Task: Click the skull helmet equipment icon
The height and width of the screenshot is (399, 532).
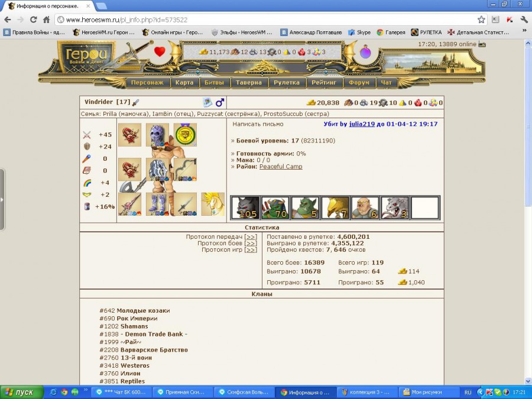Action: (157, 135)
